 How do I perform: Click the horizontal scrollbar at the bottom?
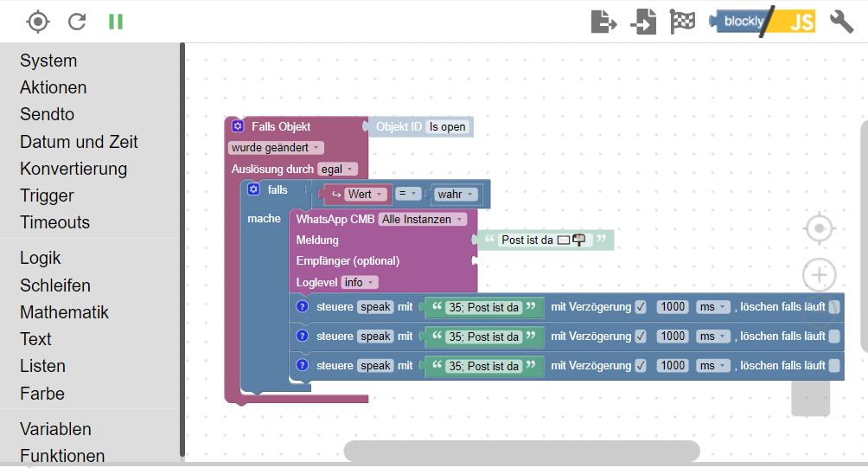click(x=521, y=451)
